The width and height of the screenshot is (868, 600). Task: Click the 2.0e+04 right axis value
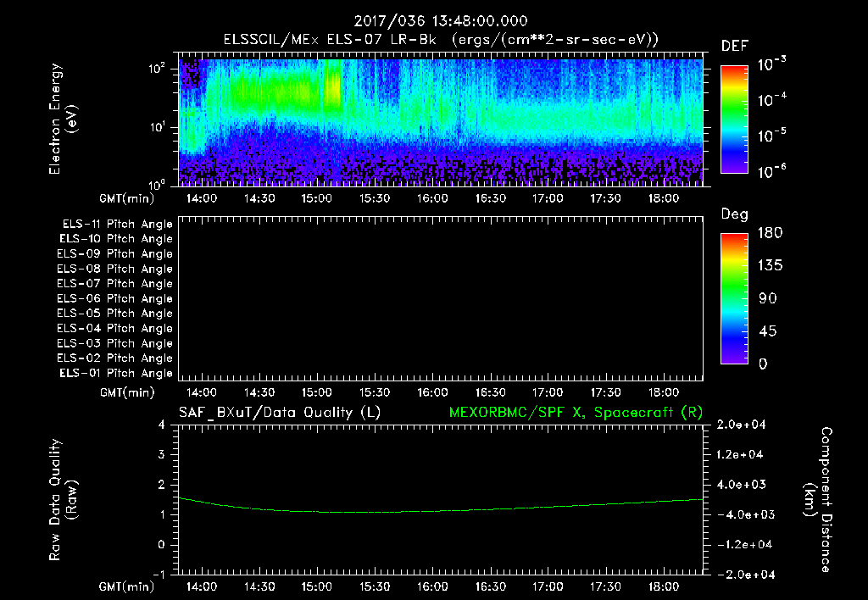[741, 425]
